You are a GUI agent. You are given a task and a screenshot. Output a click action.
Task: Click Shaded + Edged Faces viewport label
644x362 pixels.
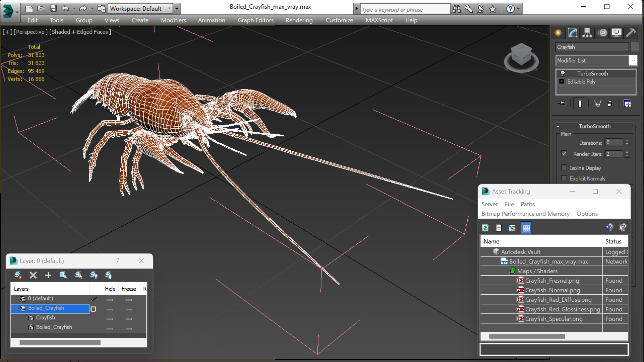[80, 32]
